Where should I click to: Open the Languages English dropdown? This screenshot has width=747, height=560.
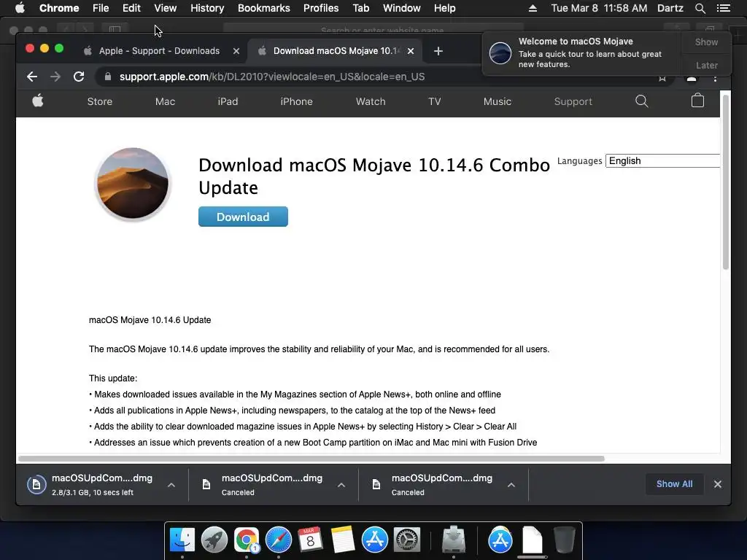point(662,161)
